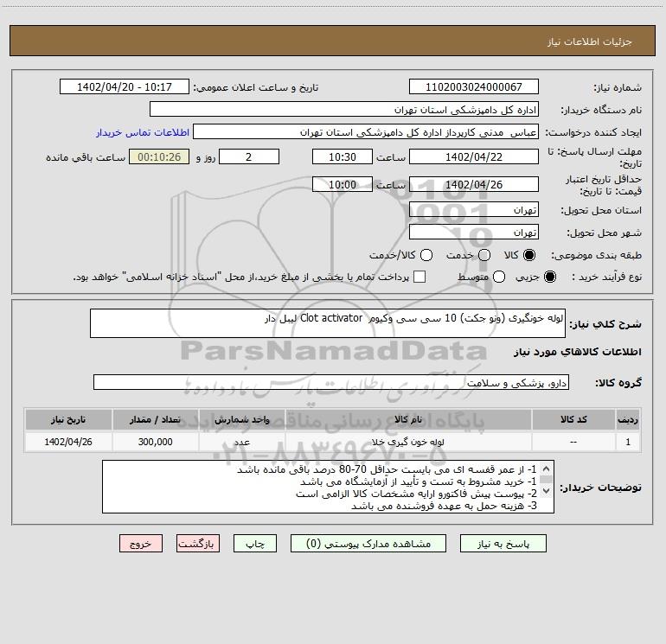Click remaining time 00:10:26 field
The image size is (666, 644).
pos(159,156)
